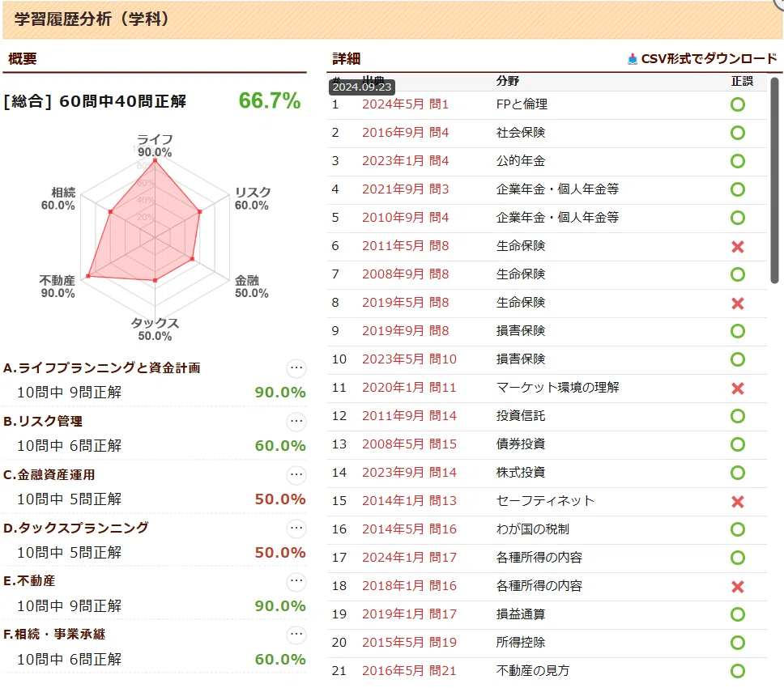The width and height of the screenshot is (784, 688).
Task: Click the overall score 66.7%
Action: tap(270, 101)
